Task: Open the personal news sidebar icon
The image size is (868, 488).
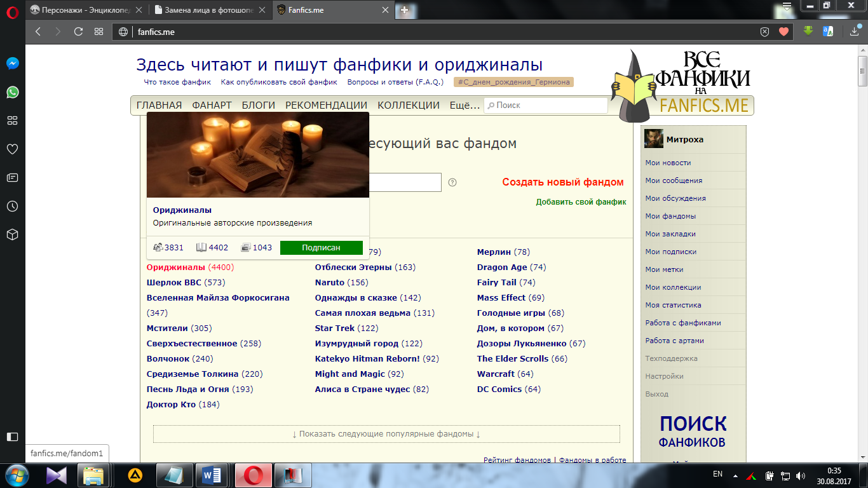Action: pos(12,178)
